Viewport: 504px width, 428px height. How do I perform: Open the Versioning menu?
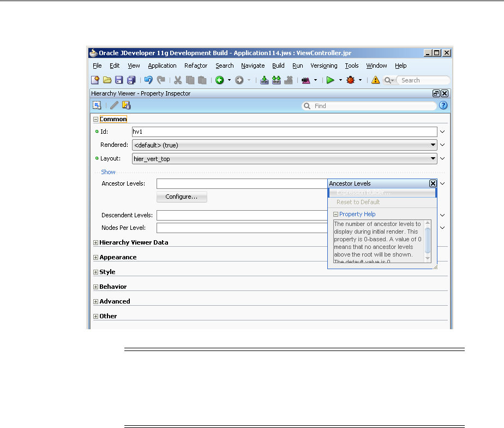323,66
